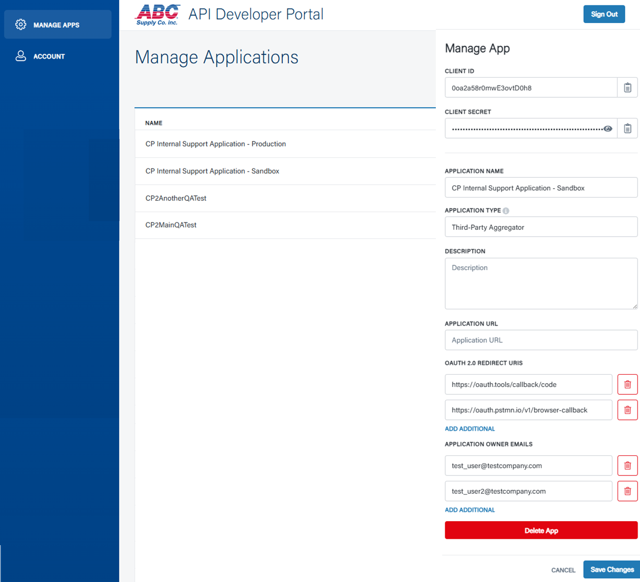Click the Application Type info icon
Viewport: 640px width, 582px height.
pyautogui.click(x=506, y=211)
